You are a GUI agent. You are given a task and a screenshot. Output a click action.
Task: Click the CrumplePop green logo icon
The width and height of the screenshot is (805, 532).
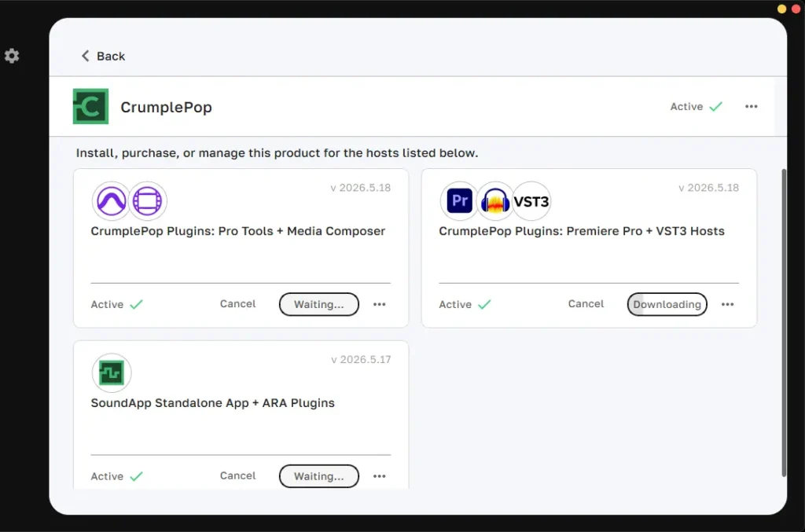pyautogui.click(x=91, y=107)
